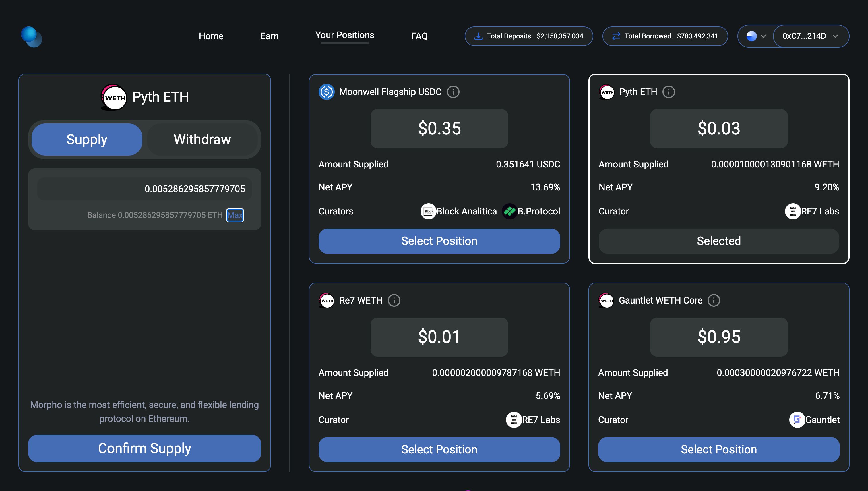Click the Total Borrowed swap icon
The height and width of the screenshot is (491, 868).
[x=616, y=36]
